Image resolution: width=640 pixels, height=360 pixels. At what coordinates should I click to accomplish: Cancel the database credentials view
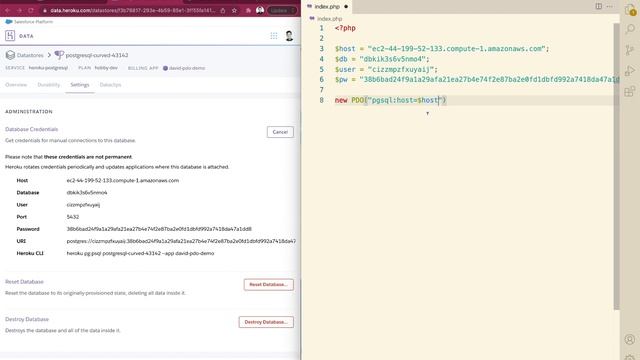pos(280,132)
